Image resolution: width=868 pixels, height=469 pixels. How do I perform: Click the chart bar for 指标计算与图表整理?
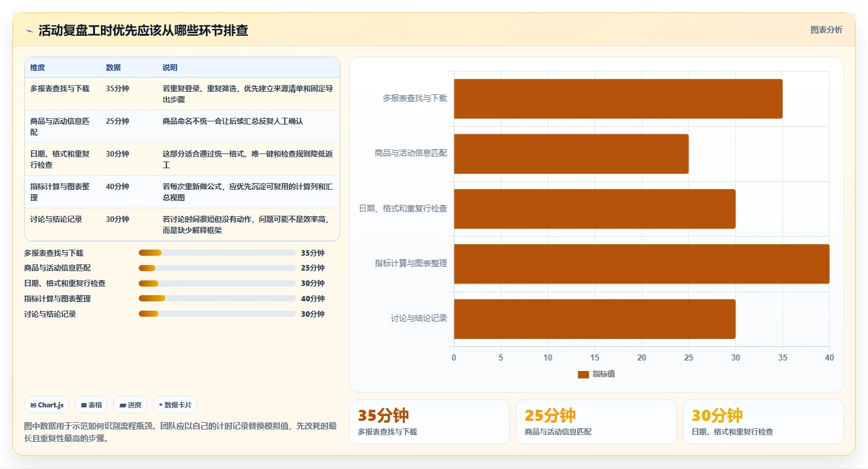(x=642, y=264)
